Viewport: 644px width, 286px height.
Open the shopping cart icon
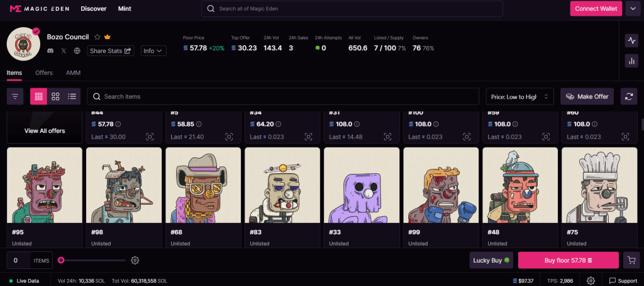tap(630, 260)
